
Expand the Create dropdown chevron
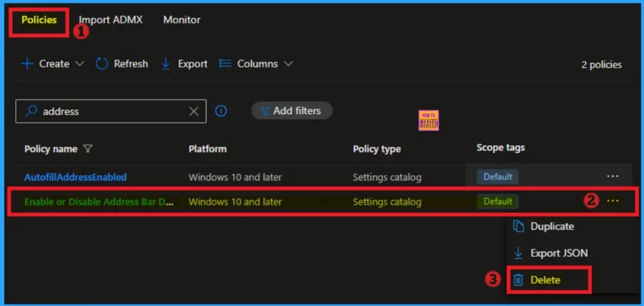[x=80, y=64]
